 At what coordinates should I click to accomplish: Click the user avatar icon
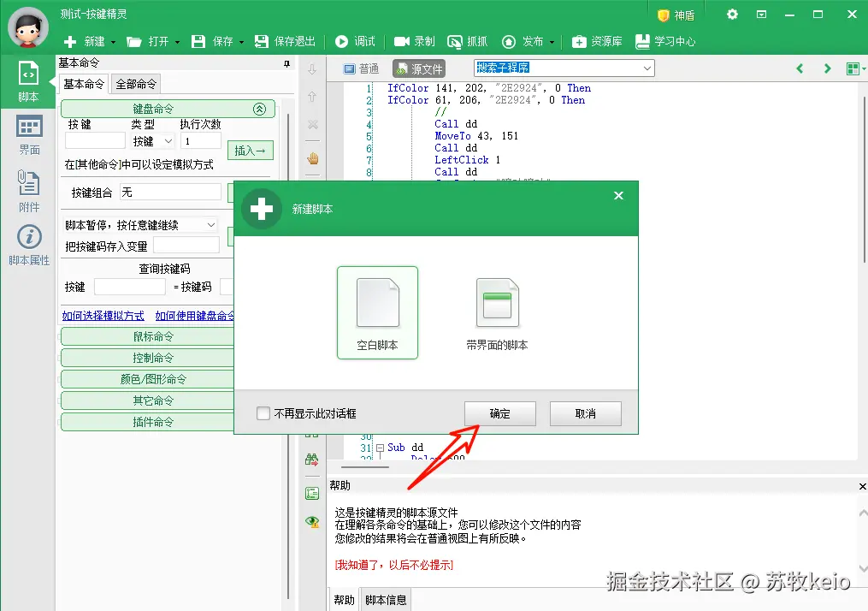click(x=27, y=27)
